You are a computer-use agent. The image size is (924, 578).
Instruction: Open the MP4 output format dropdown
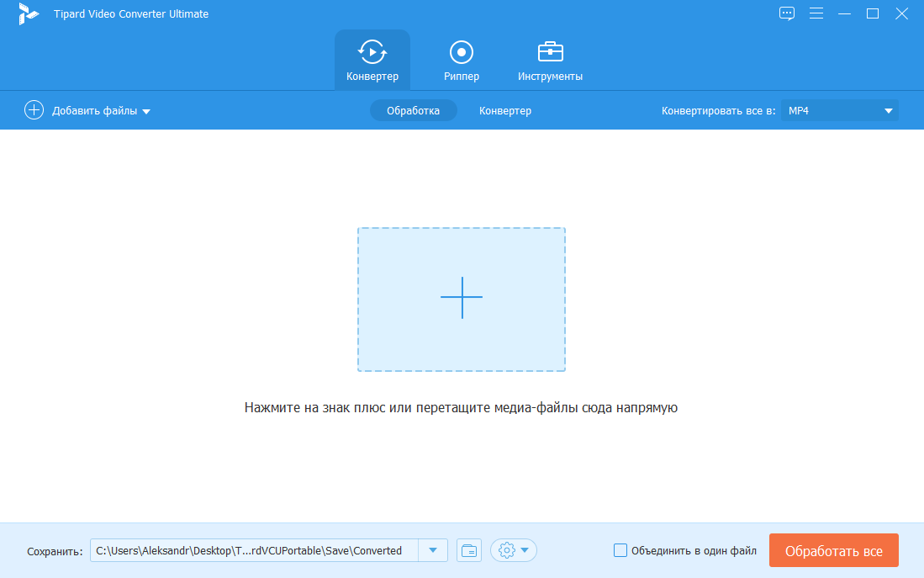[839, 110]
